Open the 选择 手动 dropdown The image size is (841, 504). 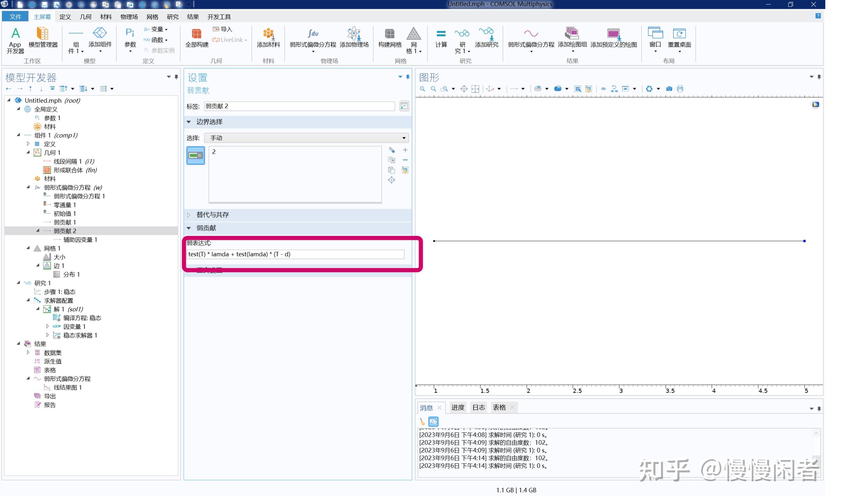point(307,138)
